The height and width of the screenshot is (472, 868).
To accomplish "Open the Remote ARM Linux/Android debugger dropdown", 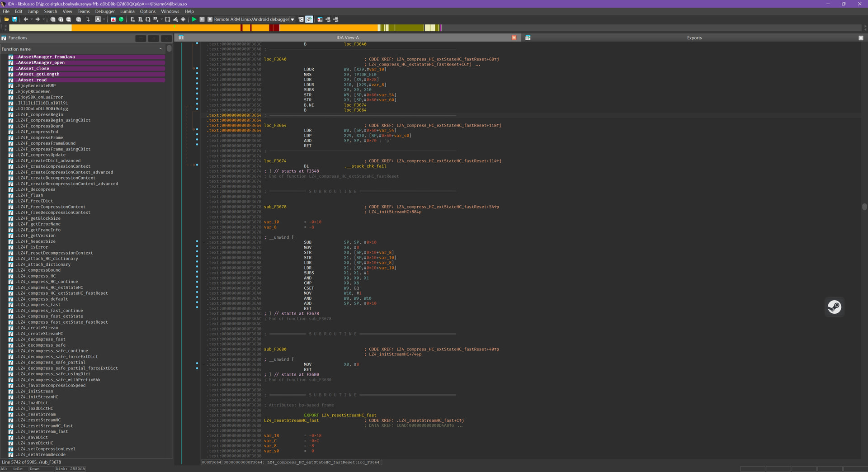I will (x=292, y=19).
